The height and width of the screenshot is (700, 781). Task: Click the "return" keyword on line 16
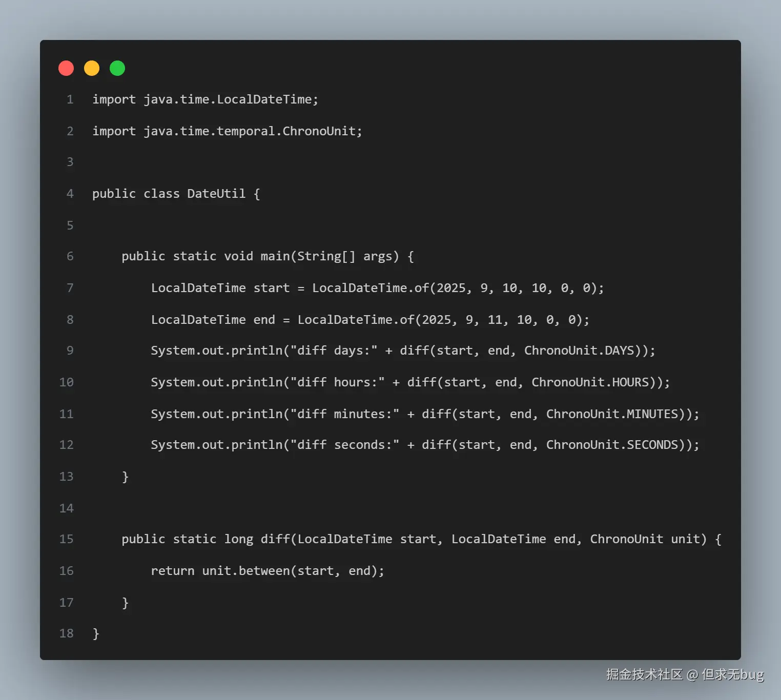tap(173, 571)
